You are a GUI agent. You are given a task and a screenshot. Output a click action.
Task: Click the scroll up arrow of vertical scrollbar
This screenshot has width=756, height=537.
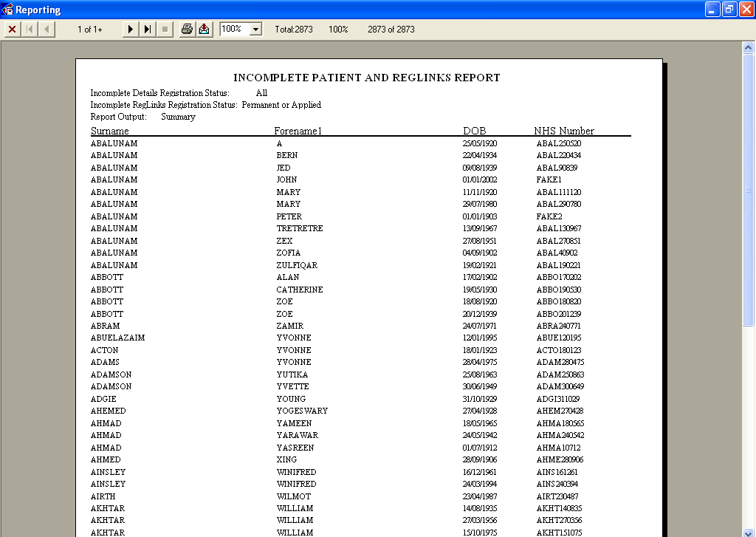[x=748, y=47]
